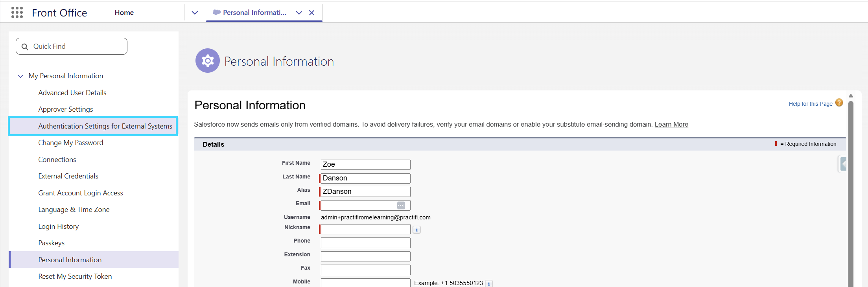Click the Mobile input field

[x=366, y=283]
